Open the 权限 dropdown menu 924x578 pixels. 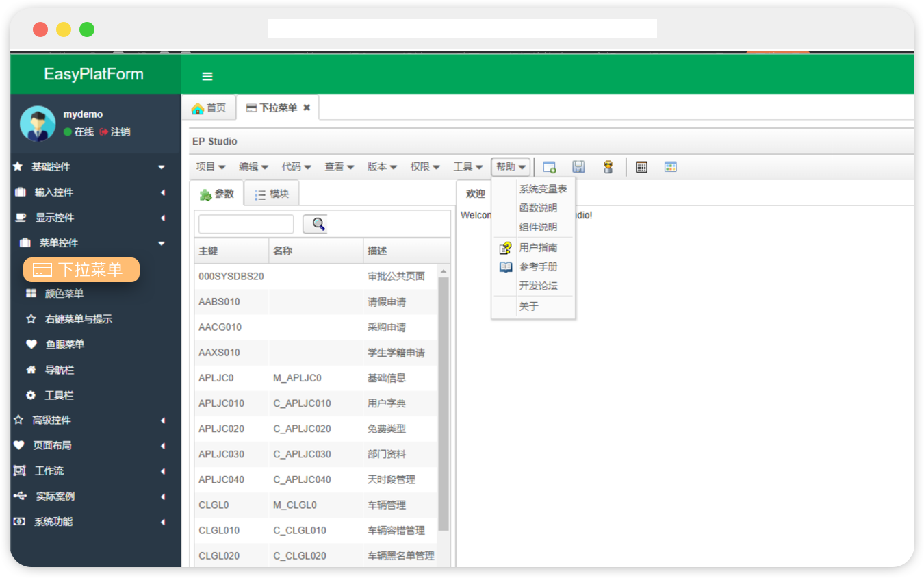click(425, 167)
